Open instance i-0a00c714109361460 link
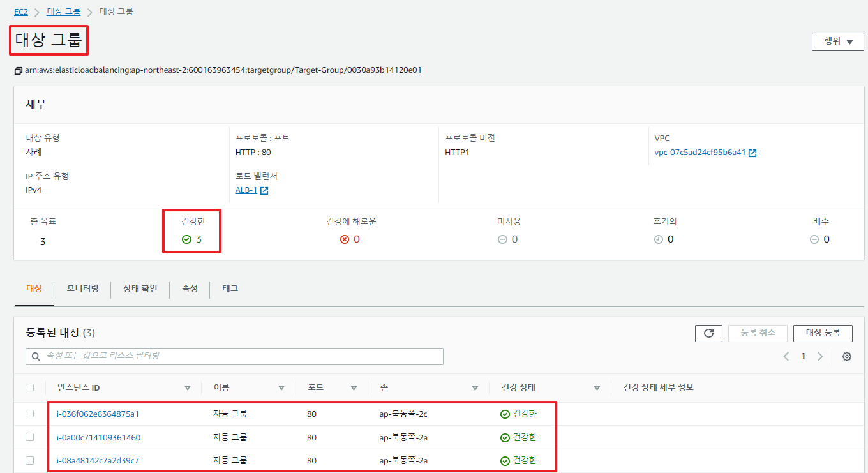Screen dimensions: 868x473 [98, 437]
